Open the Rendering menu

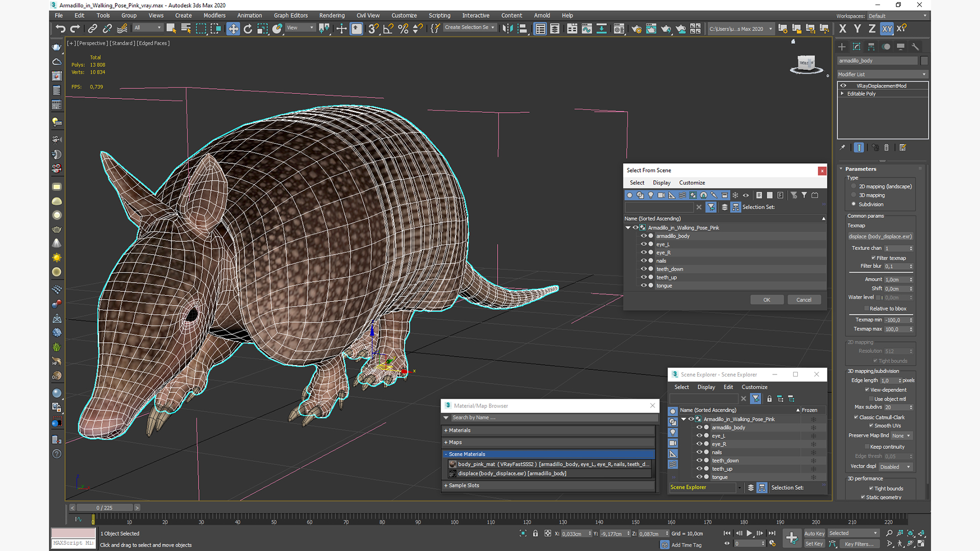click(332, 15)
